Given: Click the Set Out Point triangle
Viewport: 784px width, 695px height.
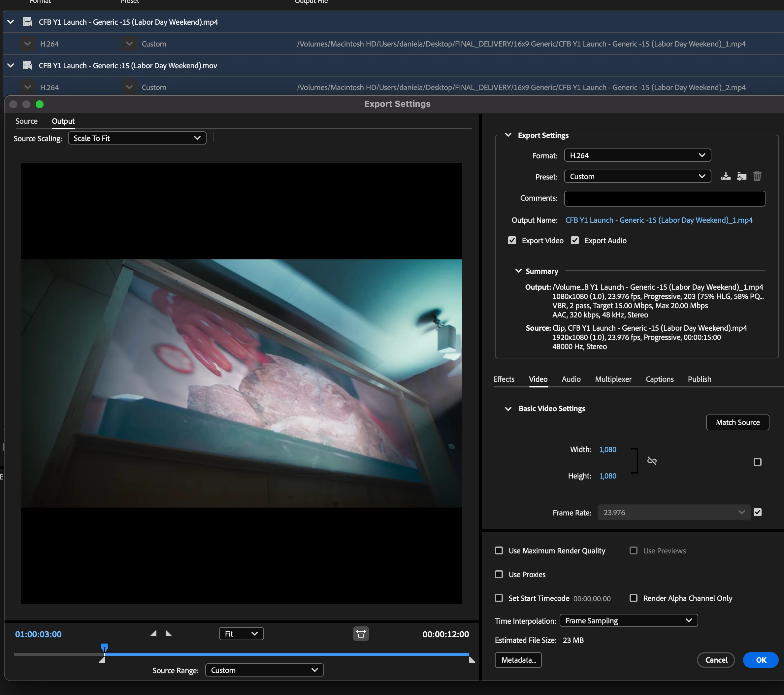Looking at the screenshot, I should [168, 634].
